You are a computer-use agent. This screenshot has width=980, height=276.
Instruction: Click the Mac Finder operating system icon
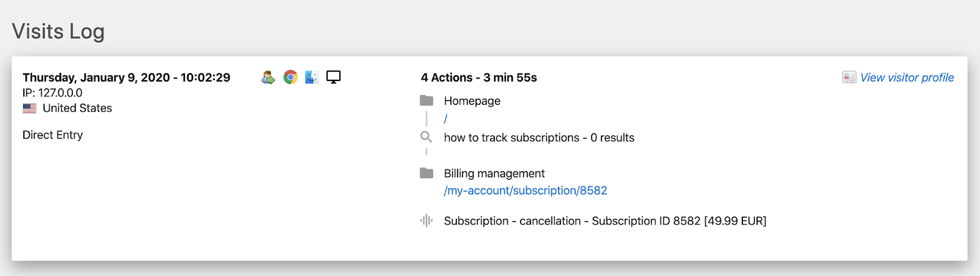tap(312, 77)
